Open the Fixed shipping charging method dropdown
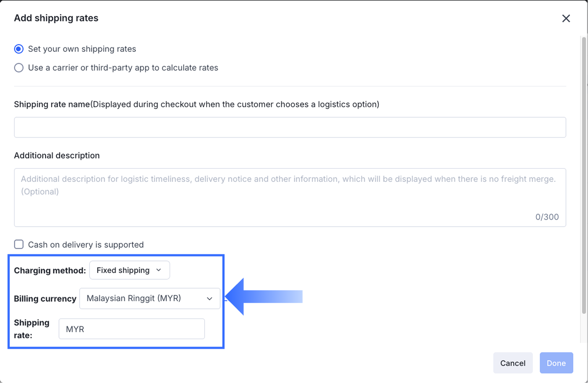This screenshot has height=383, width=588. [x=129, y=270]
